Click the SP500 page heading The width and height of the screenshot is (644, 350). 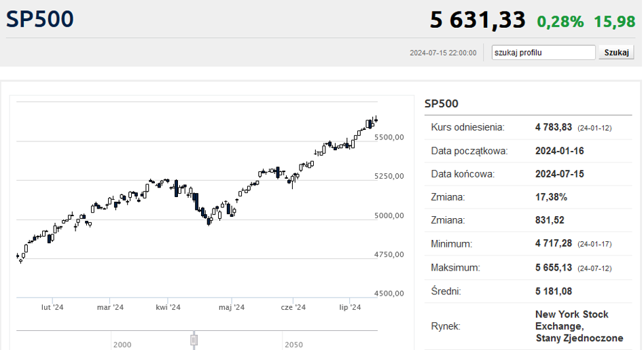pos(40,19)
